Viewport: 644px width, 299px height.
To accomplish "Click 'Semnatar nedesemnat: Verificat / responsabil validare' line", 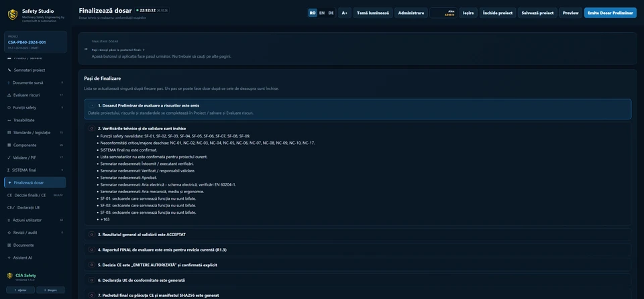I will point(148,171).
